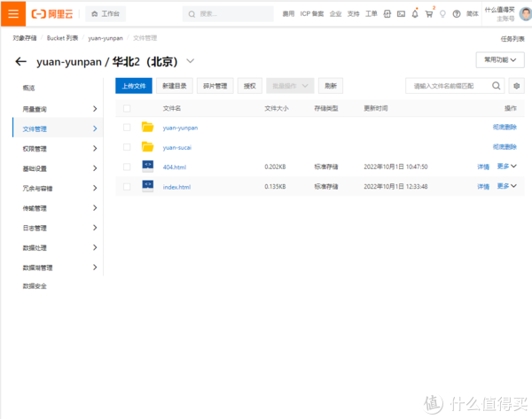The image size is (532, 419).
Task: Click the yuan-sucai folder icon
Action: click(x=147, y=147)
